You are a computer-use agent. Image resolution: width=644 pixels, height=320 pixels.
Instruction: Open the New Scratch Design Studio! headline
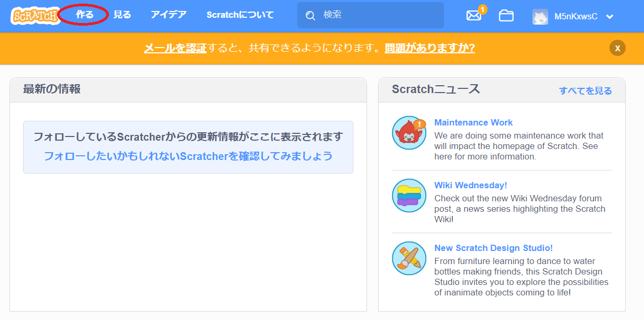493,248
